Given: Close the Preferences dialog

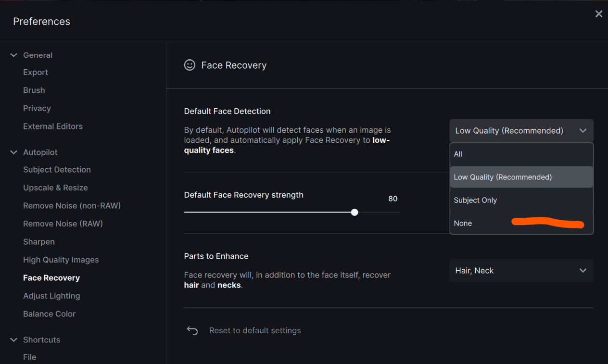Looking at the screenshot, I should click(x=599, y=14).
